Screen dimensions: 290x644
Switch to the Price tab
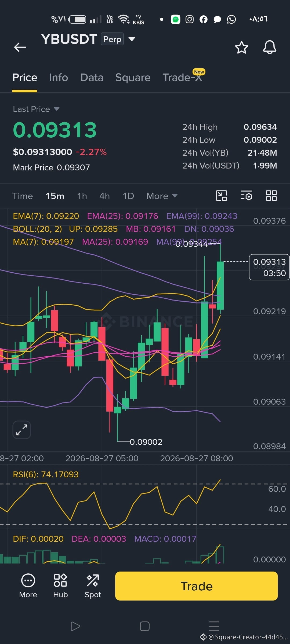pyautogui.click(x=25, y=78)
